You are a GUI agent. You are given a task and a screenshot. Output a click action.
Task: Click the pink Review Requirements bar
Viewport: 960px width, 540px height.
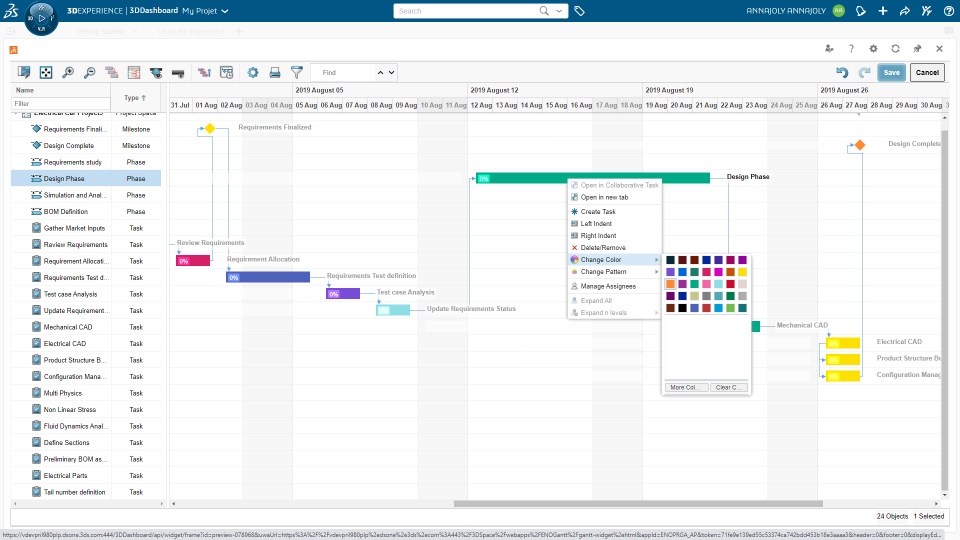pos(193,261)
